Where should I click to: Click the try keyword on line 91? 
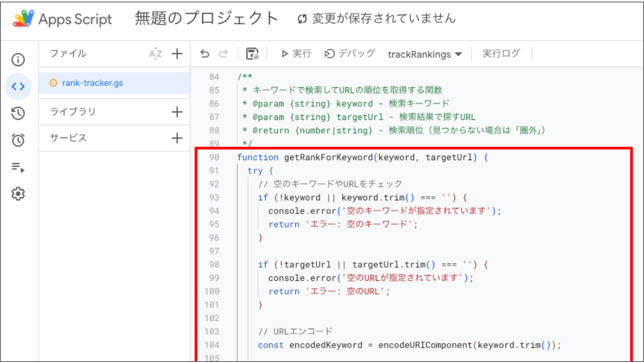tap(255, 171)
